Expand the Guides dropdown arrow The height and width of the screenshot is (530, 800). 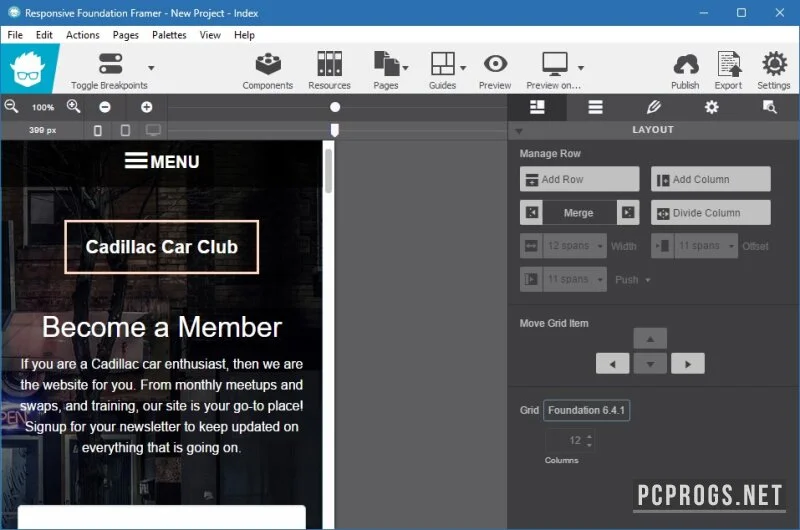click(463, 68)
